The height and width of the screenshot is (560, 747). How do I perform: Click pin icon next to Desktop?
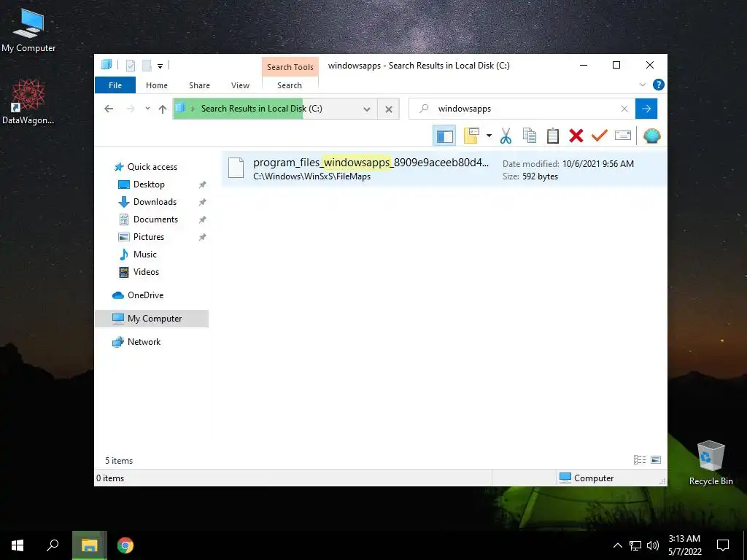(203, 184)
